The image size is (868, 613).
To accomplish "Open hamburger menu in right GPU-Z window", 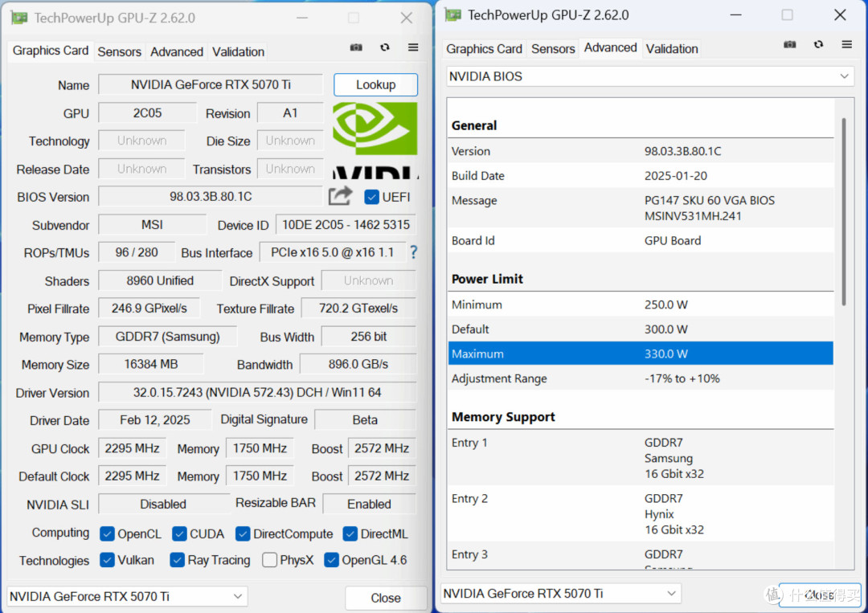I will point(846,44).
